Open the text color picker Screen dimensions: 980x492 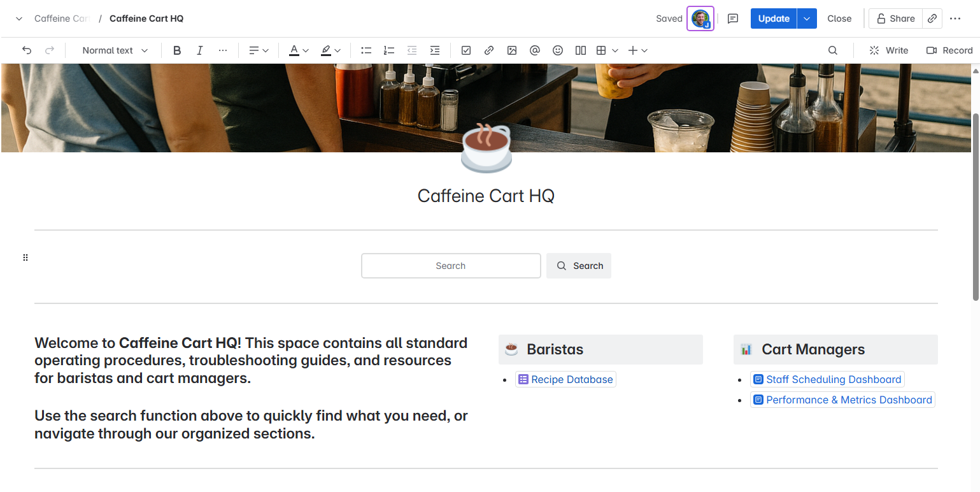click(299, 50)
